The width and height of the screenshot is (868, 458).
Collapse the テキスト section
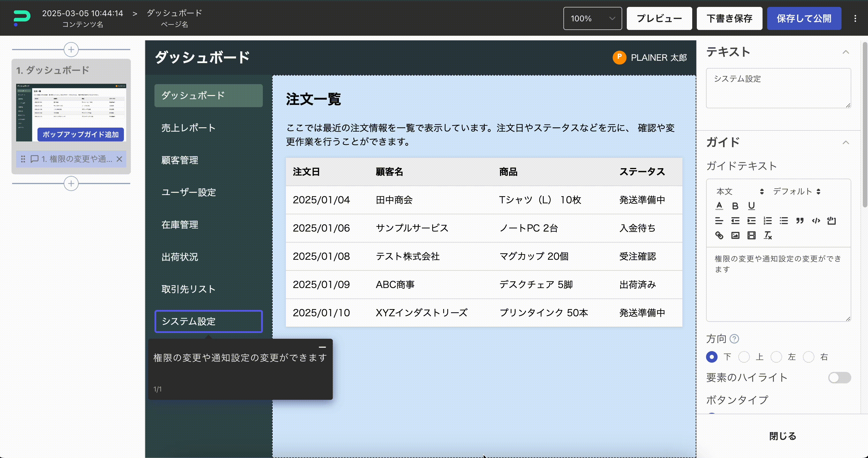(x=846, y=52)
